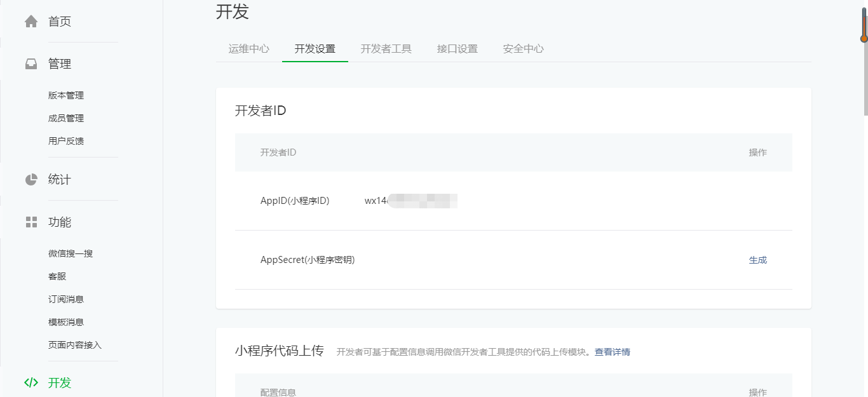Switch to the 运维中心 tab
Viewport: 868px width, 397px height.
(249, 49)
